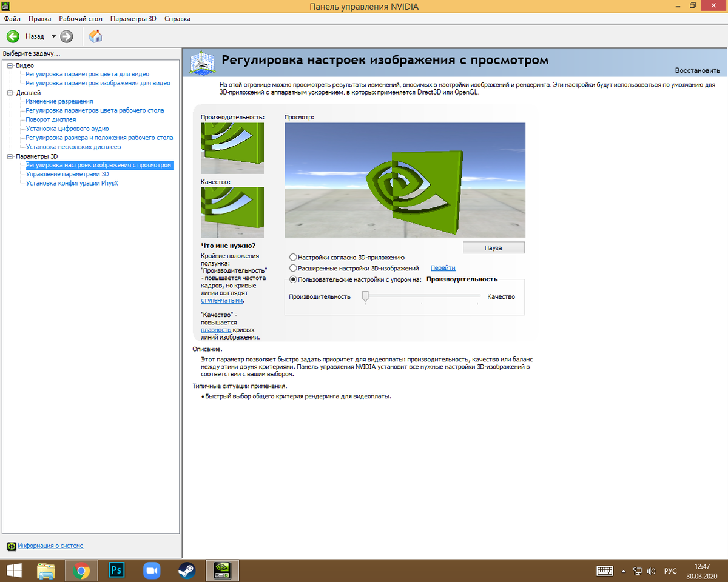Open File Explorer from taskbar
The height and width of the screenshot is (582, 728).
[x=47, y=570]
